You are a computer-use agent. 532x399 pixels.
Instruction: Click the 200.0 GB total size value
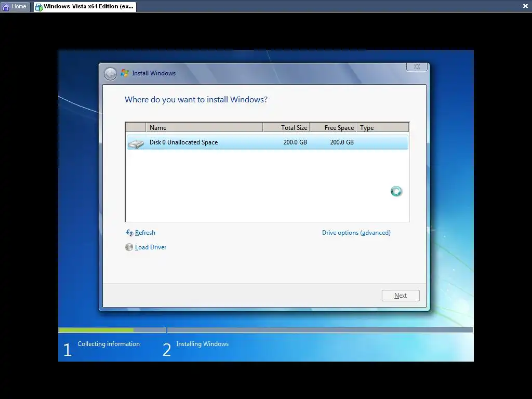(295, 142)
